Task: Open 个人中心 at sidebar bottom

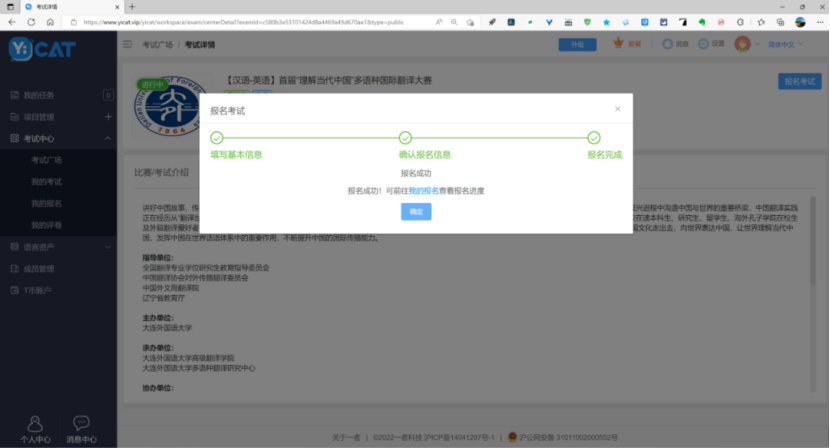Action: pos(35,429)
